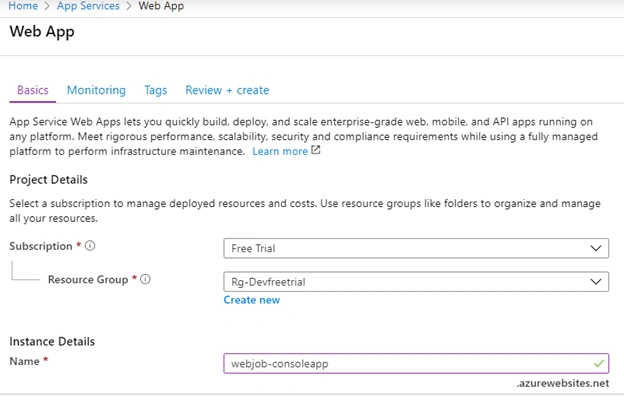Select the Basics tab
The height and width of the screenshot is (400, 624).
33,90
